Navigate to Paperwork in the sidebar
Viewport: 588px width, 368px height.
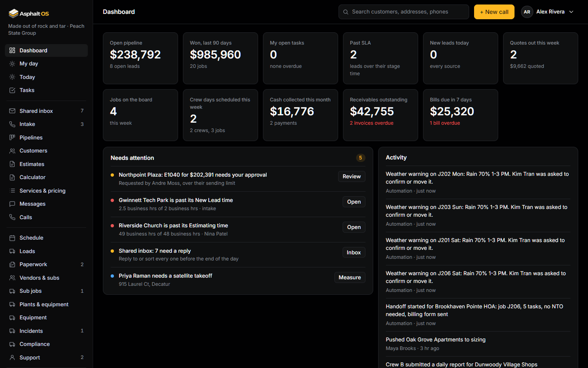pos(46,265)
